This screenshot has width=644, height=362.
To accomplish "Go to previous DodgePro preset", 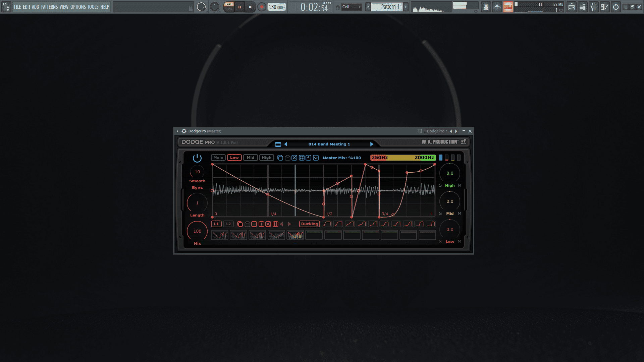I will tap(286, 144).
